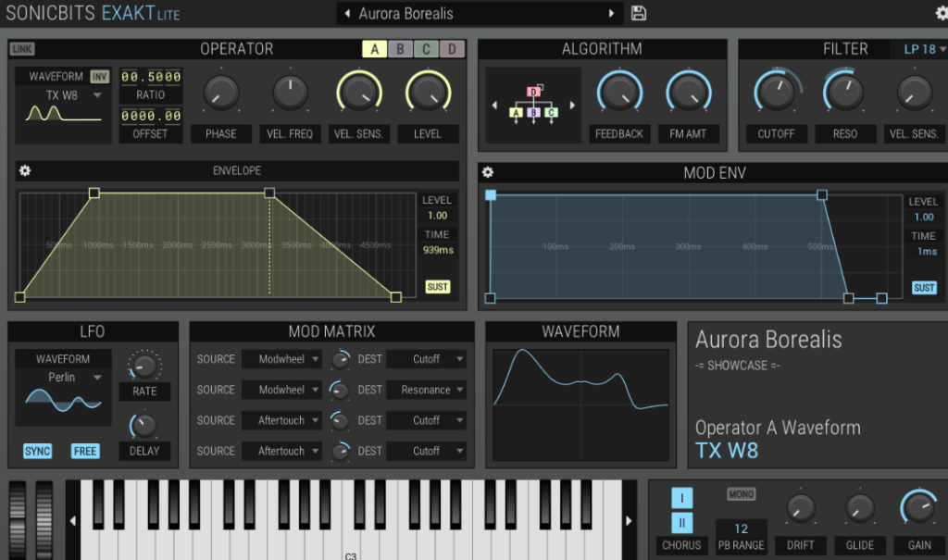Click operator Vel. Sens. knob
The height and width of the screenshot is (560, 948).
pyautogui.click(x=359, y=93)
